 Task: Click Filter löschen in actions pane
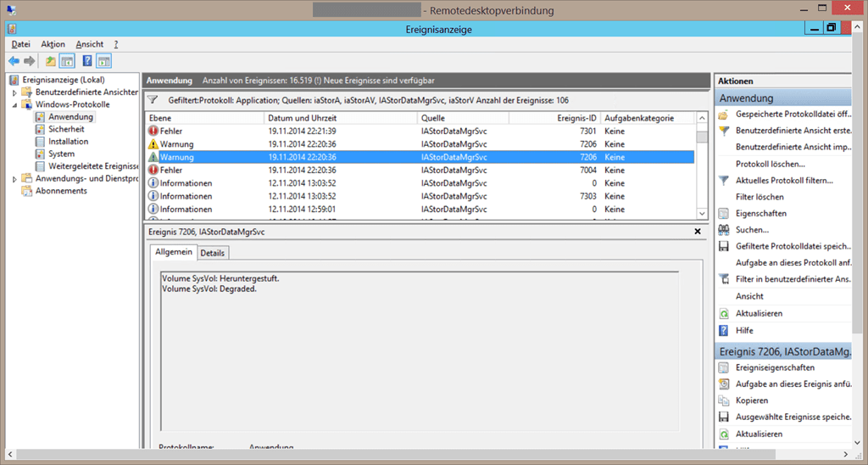(760, 197)
